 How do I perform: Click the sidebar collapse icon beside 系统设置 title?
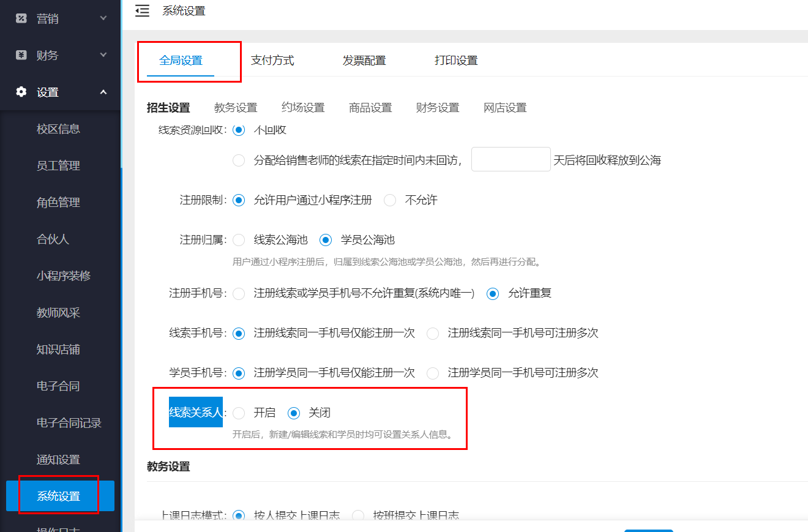(142, 10)
